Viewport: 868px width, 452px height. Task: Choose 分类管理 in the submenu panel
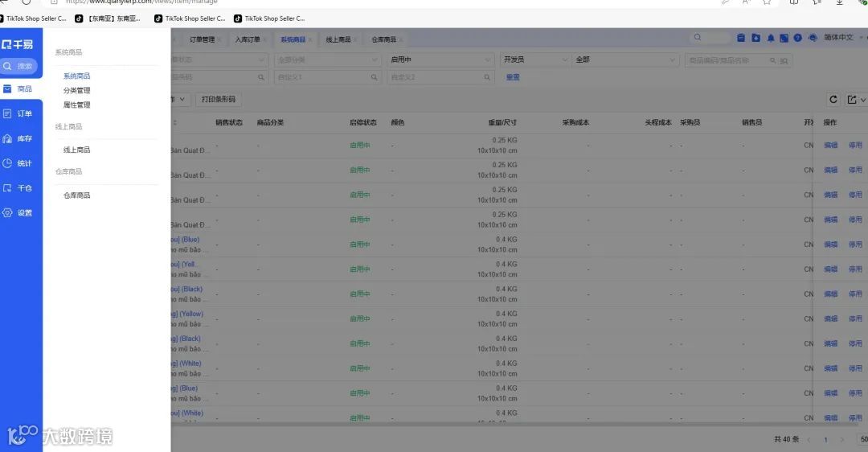pyautogui.click(x=76, y=90)
